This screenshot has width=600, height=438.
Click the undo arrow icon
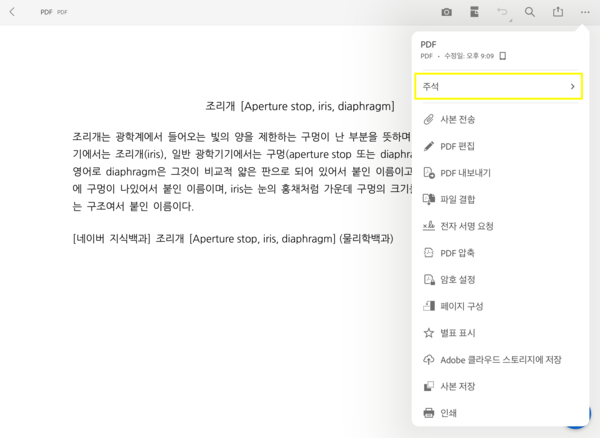tap(502, 12)
